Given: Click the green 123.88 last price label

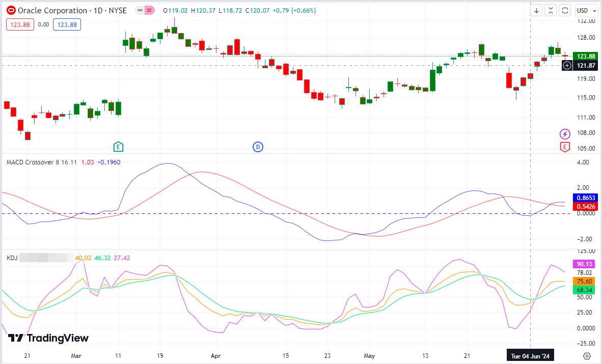Looking at the screenshot, I should 586,56.
